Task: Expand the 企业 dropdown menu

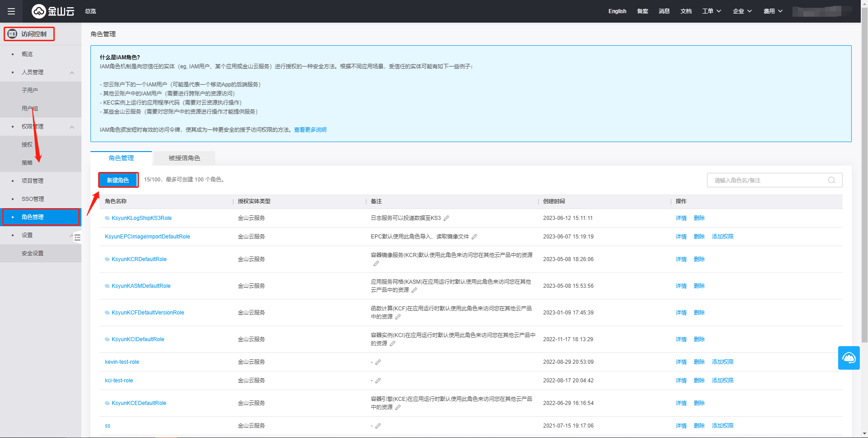Action: pos(742,11)
